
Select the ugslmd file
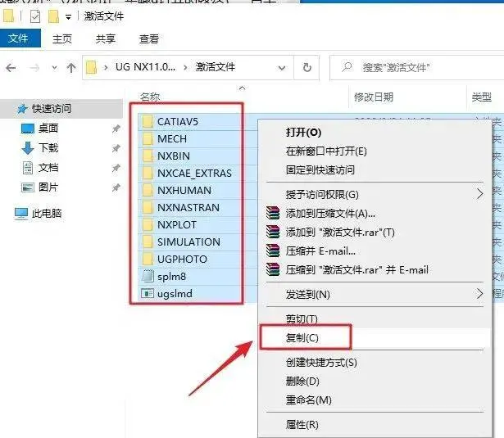pyautogui.click(x=175, y=293)
